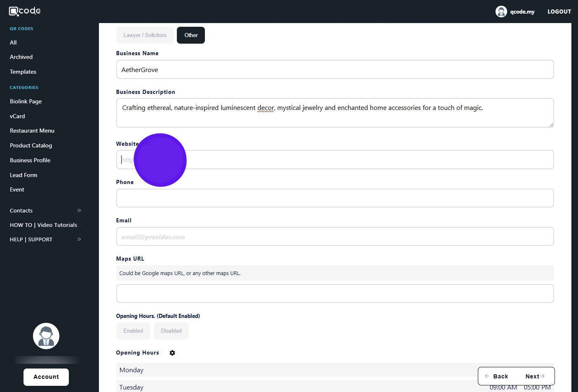Expand the Contacts section arrow

[x=79, y=210]
